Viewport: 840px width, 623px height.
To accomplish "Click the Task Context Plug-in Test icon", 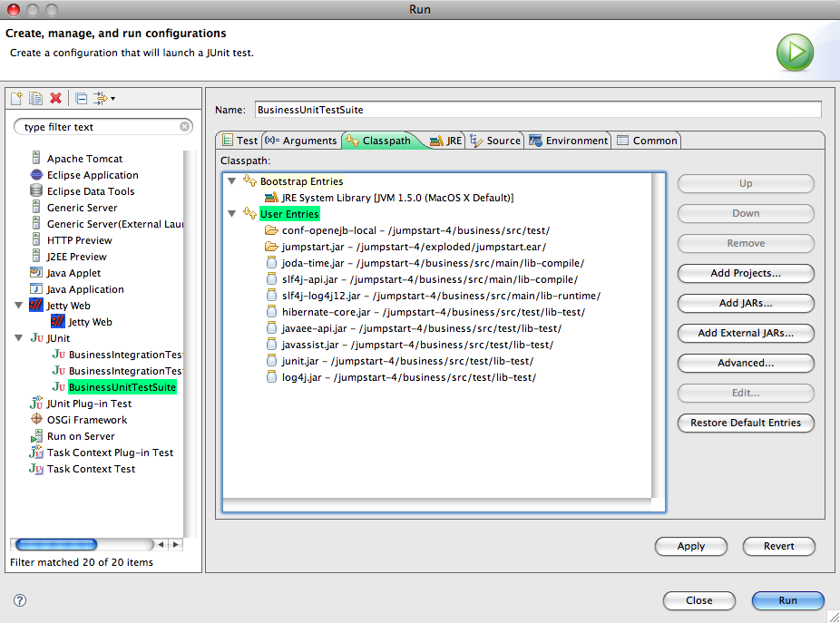I will tap(36, 452).
